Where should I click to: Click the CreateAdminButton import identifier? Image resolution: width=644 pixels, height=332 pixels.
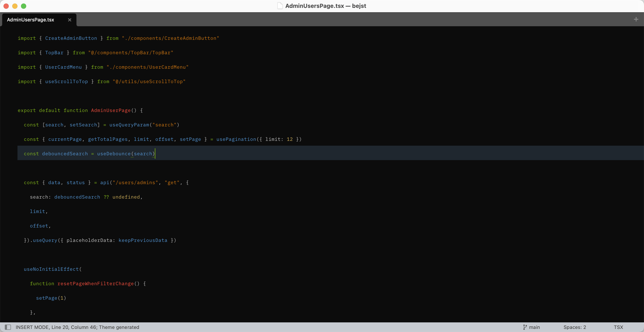point(71,38)
